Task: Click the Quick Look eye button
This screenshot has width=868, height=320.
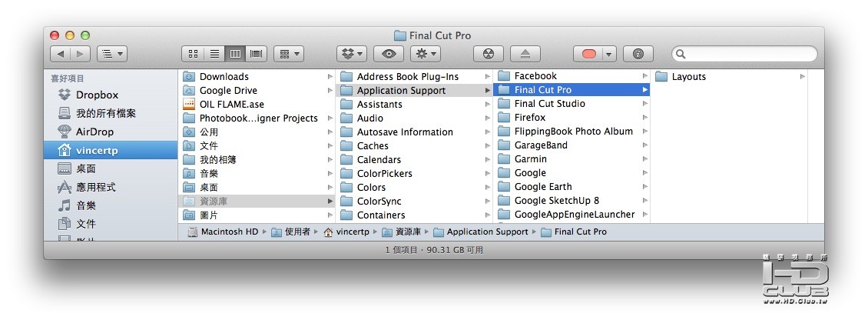Action: (389, 54)
